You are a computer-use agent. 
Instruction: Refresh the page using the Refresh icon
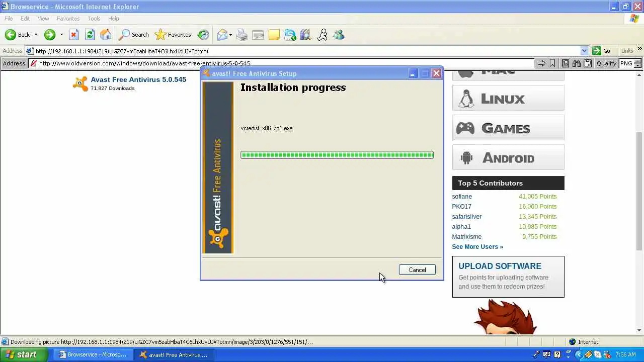[x=90, y=35]
